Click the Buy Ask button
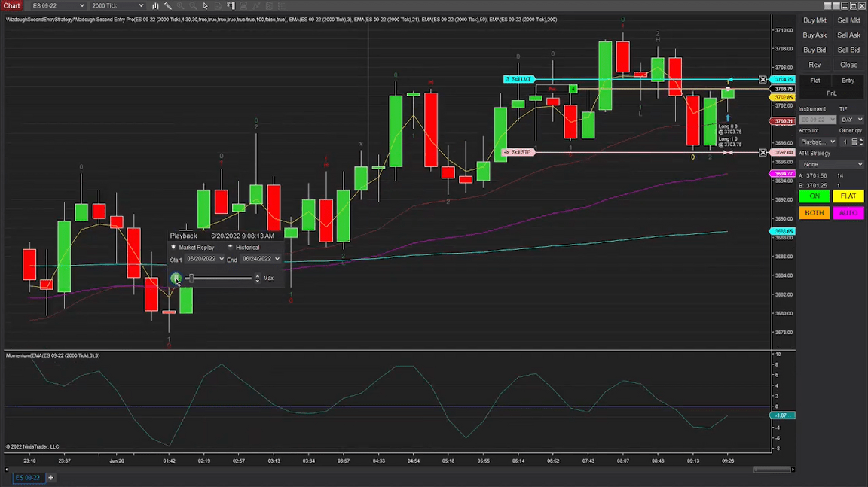 815,35
